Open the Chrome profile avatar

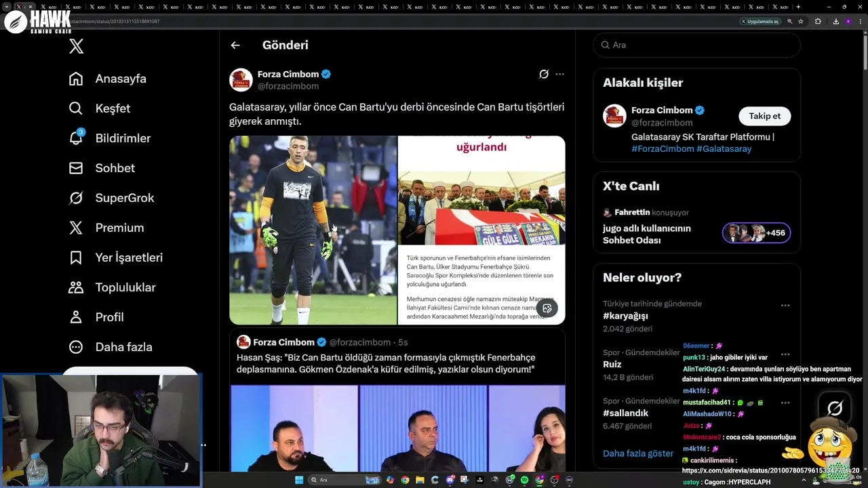tap(848, 22)
